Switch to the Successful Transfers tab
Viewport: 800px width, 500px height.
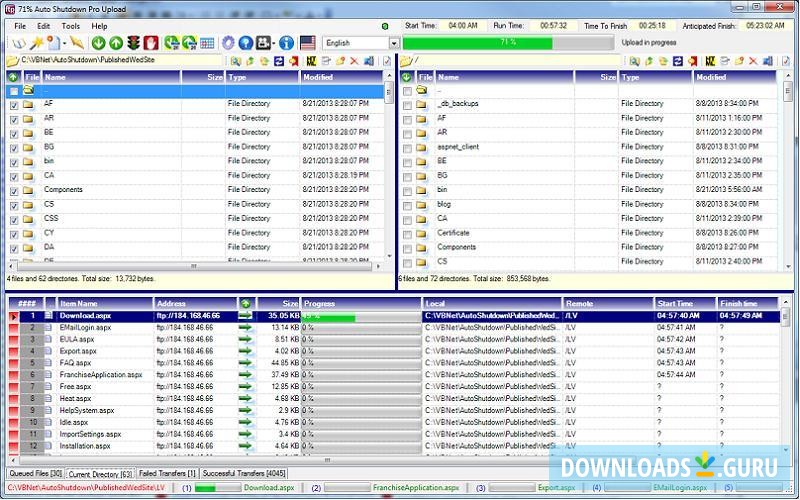point(244,473)
